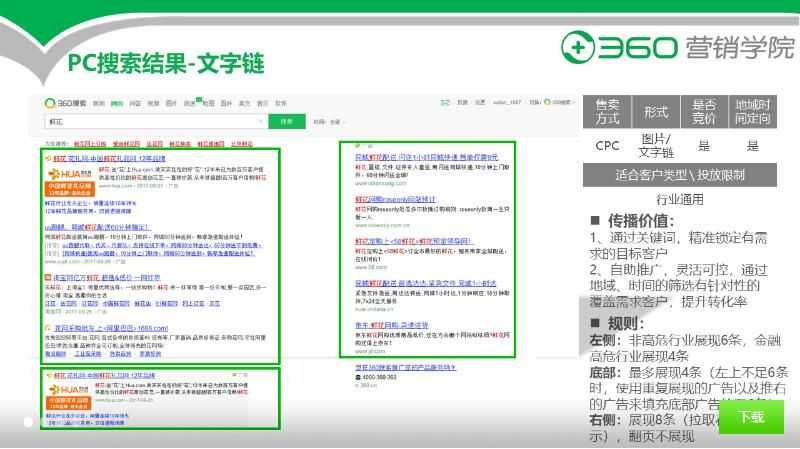Screen dimensions: 800x449
Task: Click the 是否竞价 table header
Action: [704, 111]
